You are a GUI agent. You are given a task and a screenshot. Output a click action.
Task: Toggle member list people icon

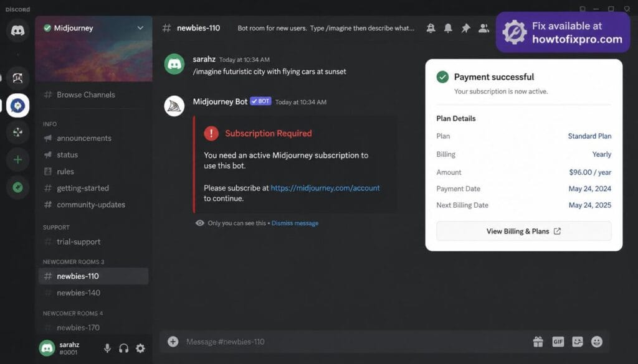483,28
